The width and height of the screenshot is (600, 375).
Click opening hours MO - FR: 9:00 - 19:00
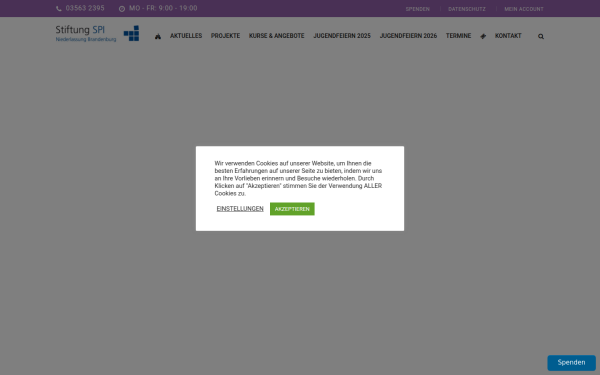coord(163,8)
